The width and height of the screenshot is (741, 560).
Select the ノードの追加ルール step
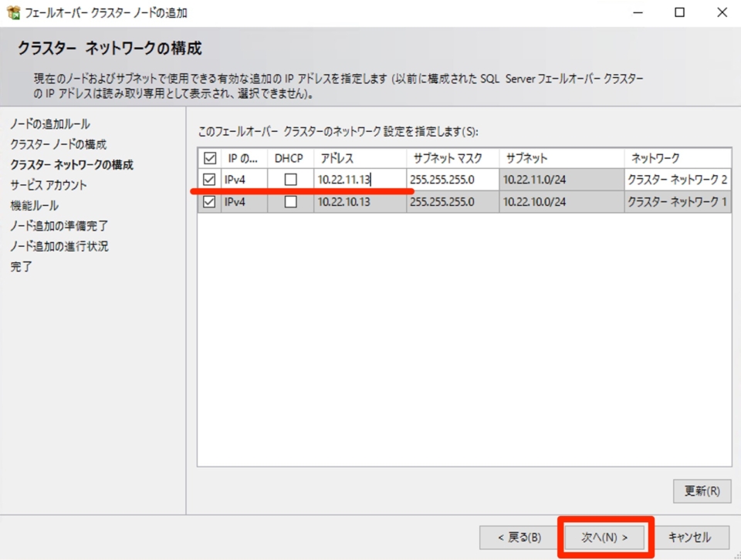[x=50, y=124]
